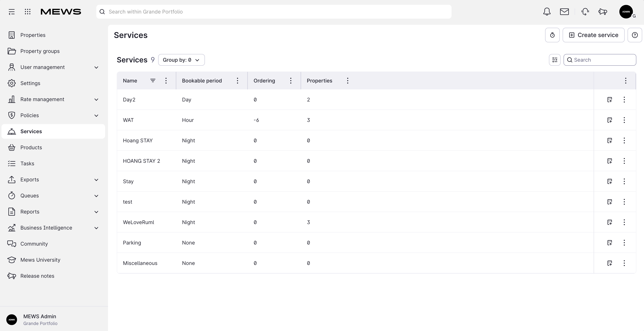Open the table-wide options kebab in header
The width and height of the screenshot is (644, 331).
[x=626, y=80]
